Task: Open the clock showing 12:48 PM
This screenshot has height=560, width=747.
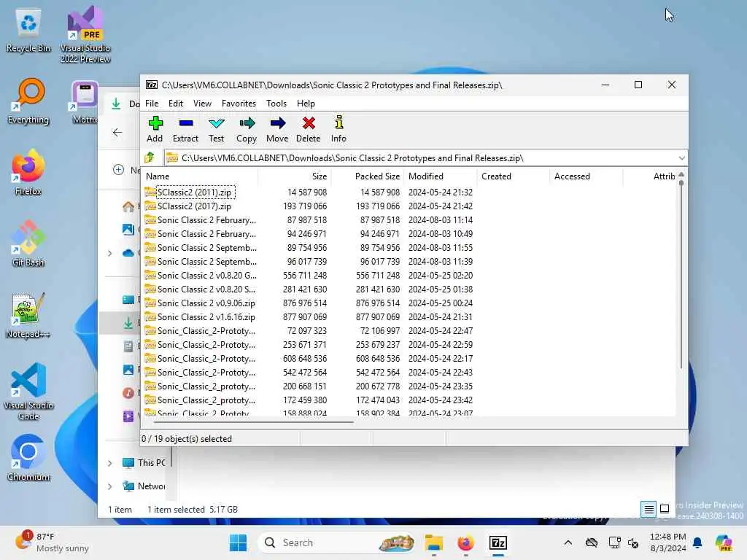Action: (668, 542)
